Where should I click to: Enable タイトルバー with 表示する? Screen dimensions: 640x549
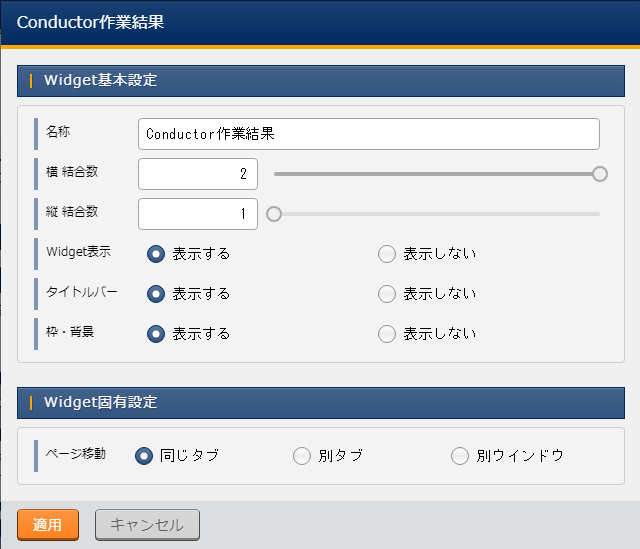tap(156, 294)
